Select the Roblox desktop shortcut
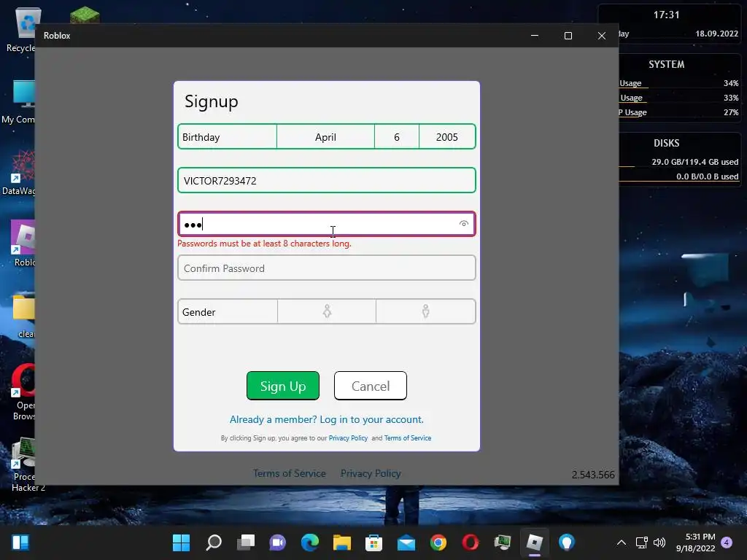Image resolution: width=747 pixels, height=560 pixels. tap(23, 244)
